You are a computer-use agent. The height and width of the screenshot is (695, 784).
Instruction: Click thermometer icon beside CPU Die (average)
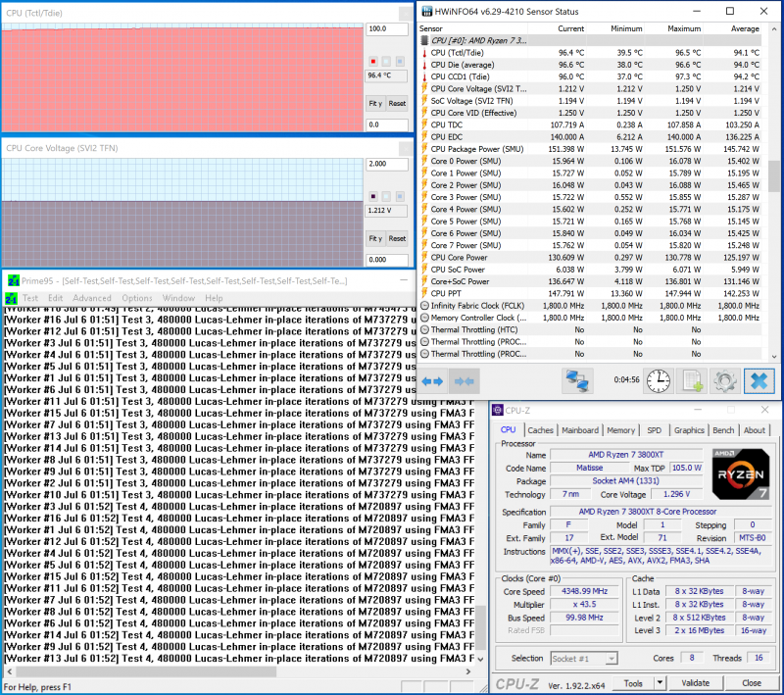424,65
